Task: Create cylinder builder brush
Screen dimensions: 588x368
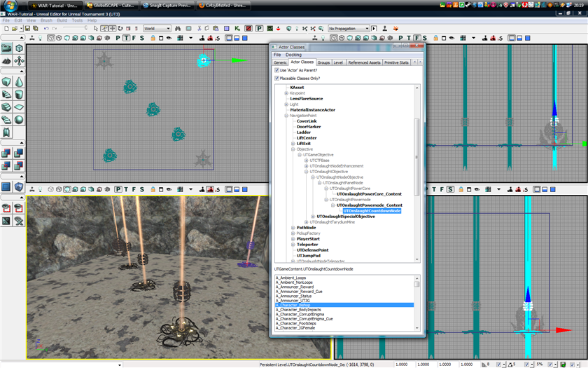Action: (19, 94)
